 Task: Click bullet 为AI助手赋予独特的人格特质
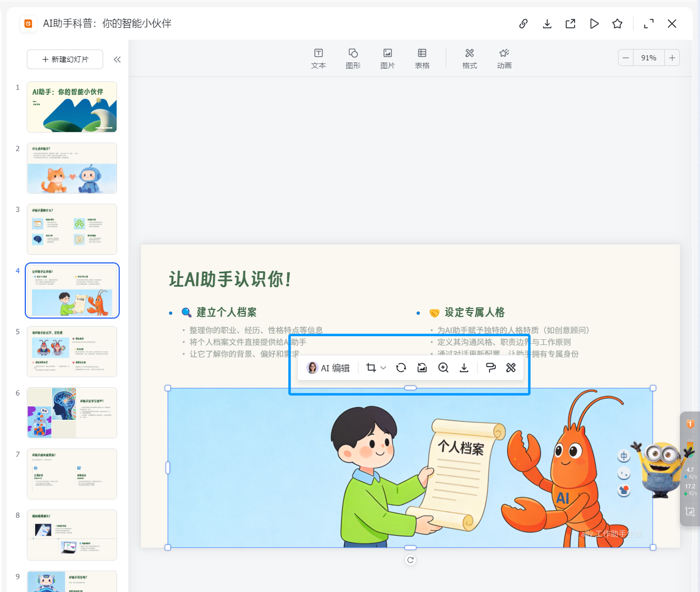[513, 330]
